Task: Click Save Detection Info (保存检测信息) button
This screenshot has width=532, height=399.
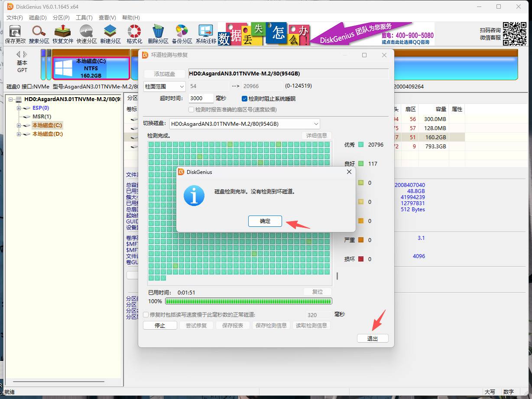Action: point(271,326)
